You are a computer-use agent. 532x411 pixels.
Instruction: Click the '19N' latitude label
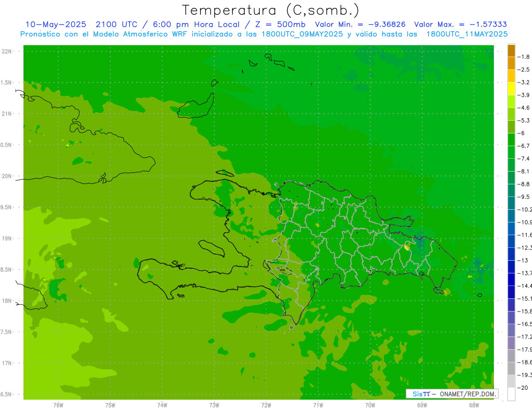(7, 239)
